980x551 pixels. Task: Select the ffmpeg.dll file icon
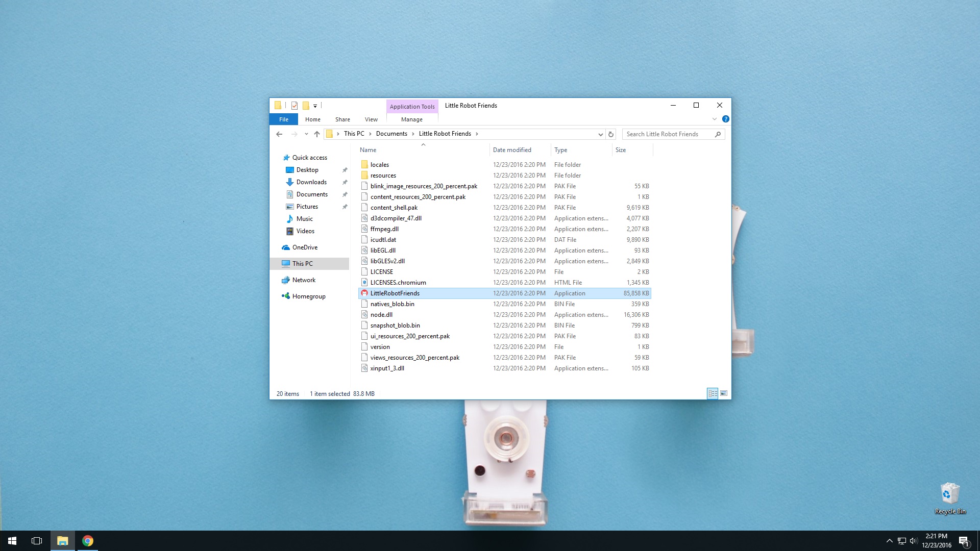pyautogui.click(x=364, y=229)
